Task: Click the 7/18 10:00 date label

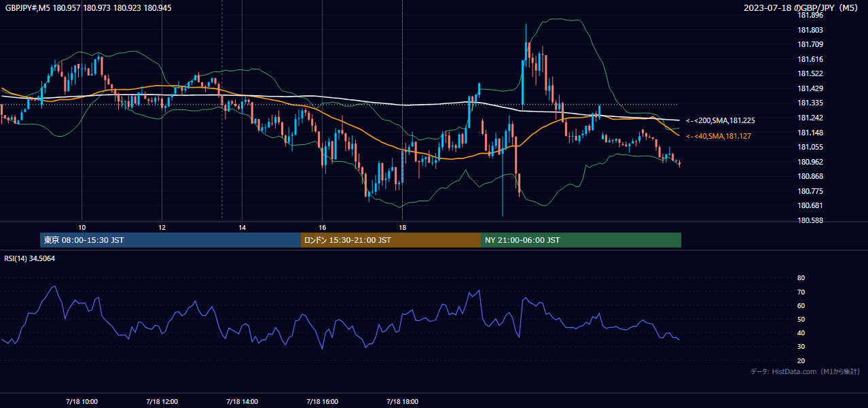Action: 82,401
